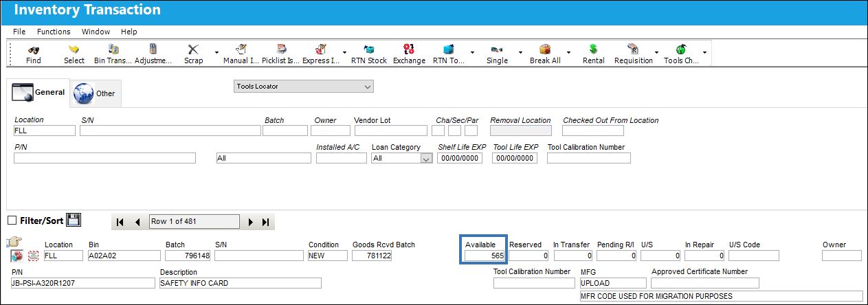868x305 pixels.
Task: Click the Single toolbar icon
Action: click(497, 49)
